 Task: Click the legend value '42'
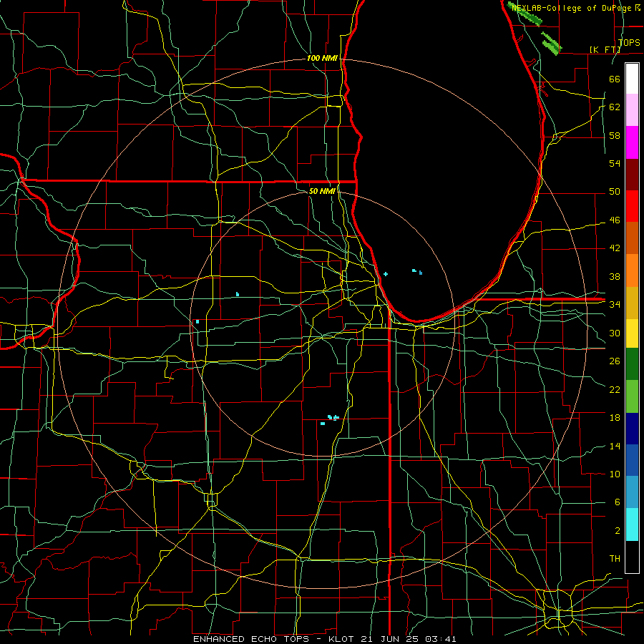click(615, 248)
